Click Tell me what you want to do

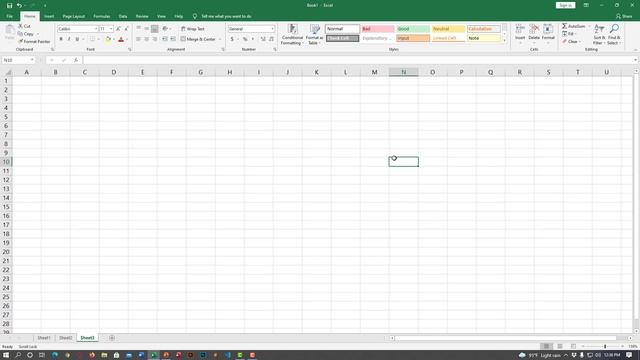coord(226,16)
